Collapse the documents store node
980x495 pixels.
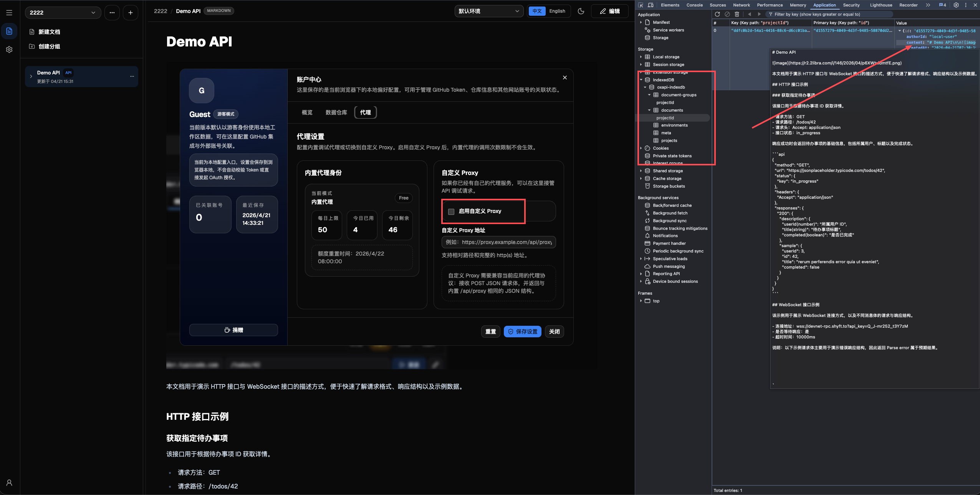click(x=649, y=110)
